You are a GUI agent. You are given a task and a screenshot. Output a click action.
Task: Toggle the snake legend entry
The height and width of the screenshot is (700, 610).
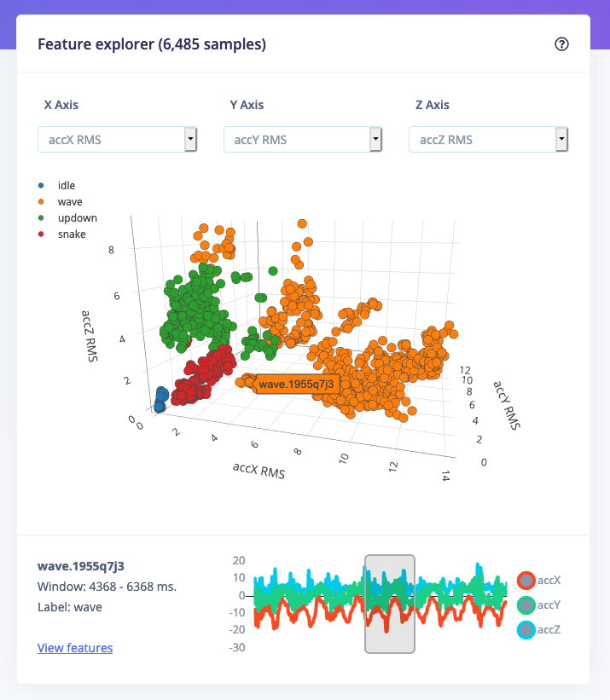pos(62,234)
